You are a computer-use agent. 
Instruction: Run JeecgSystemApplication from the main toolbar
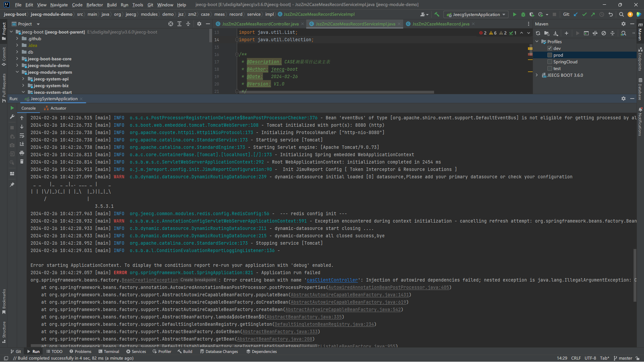tap(515, 14)
